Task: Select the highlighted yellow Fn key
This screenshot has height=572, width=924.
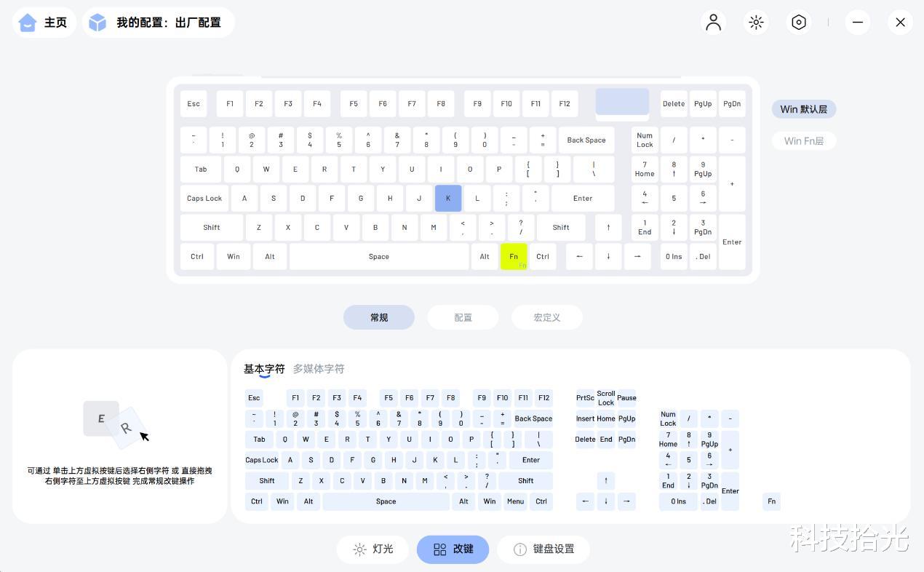Action: click(x=514, y=256)
